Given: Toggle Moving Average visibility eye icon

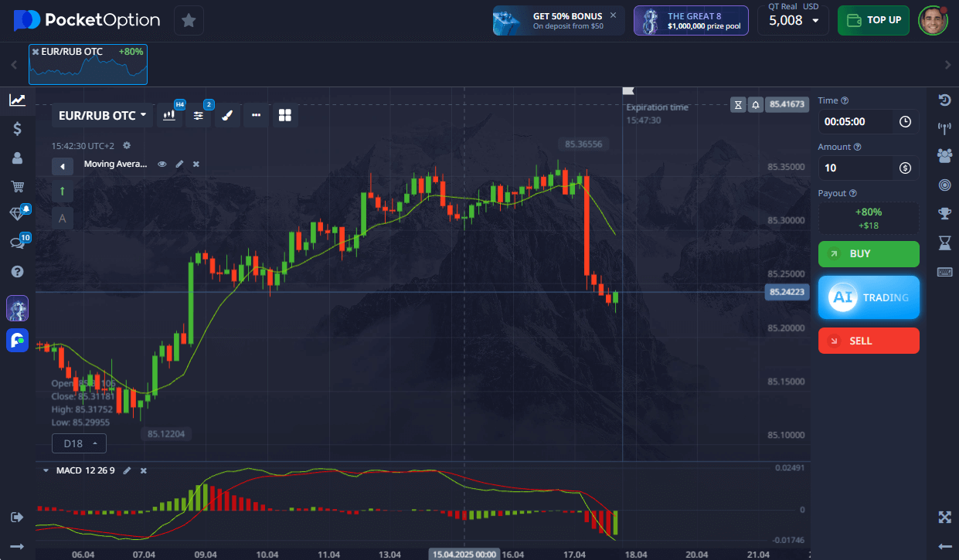Looking at the screenshot, I should click(162, 164).
